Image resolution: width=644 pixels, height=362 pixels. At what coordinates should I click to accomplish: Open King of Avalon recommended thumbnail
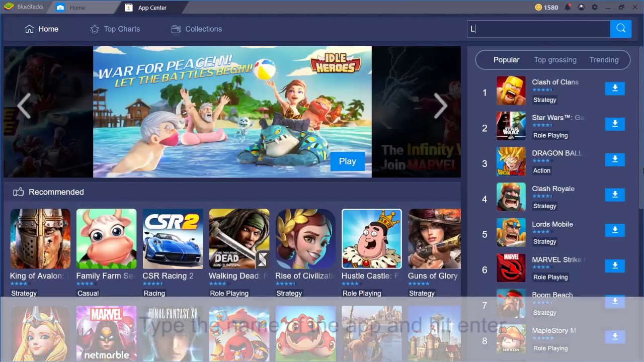point(40,239)
